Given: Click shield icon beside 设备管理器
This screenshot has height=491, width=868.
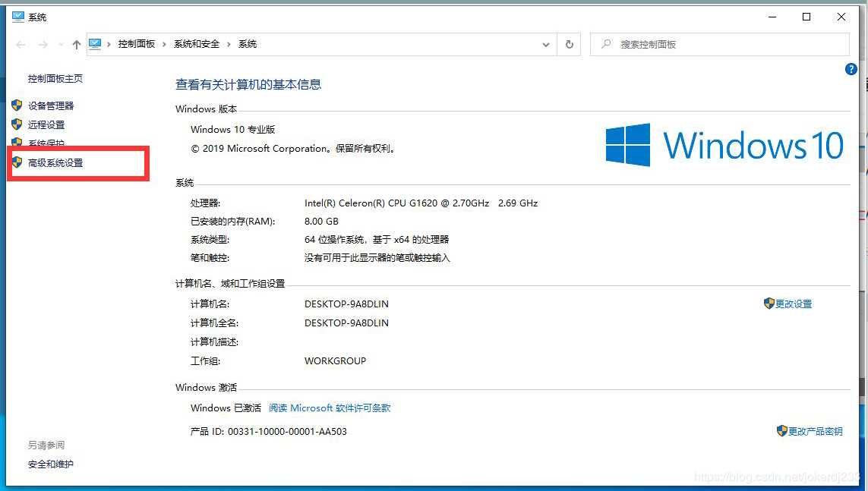Looking at the screenshot, I should pyautogui.click(x=17, y=105).
